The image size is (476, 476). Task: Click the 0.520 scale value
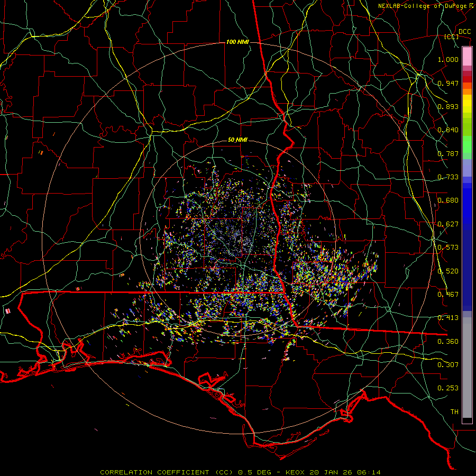pyautogui.click(x=448, y=271)
